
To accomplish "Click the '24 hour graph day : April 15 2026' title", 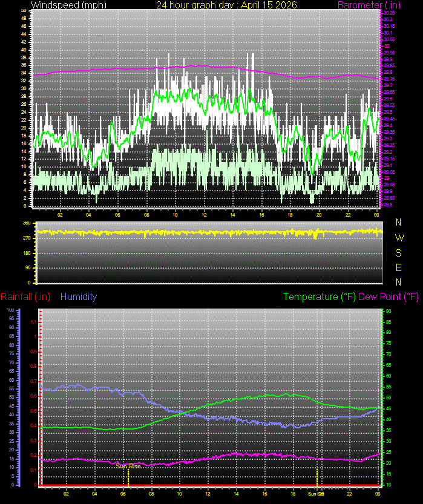I will pos(226,5).
